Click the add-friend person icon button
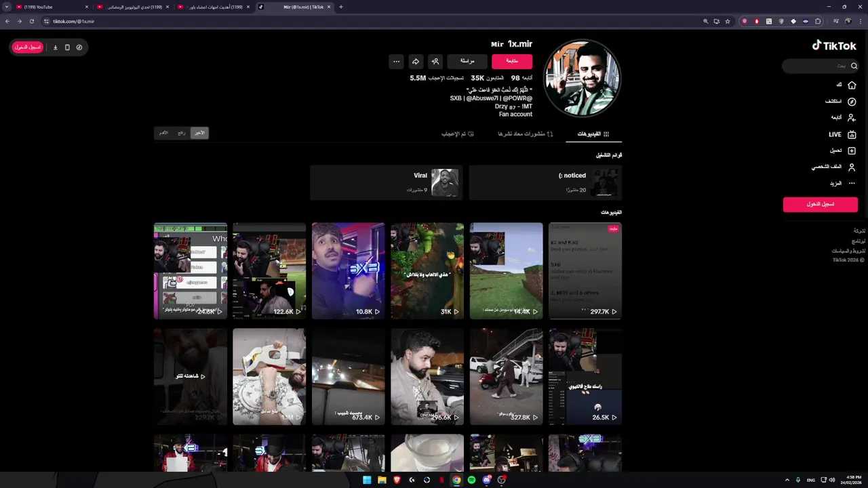This screenshot has height=488, width=868. pos(435,61)
